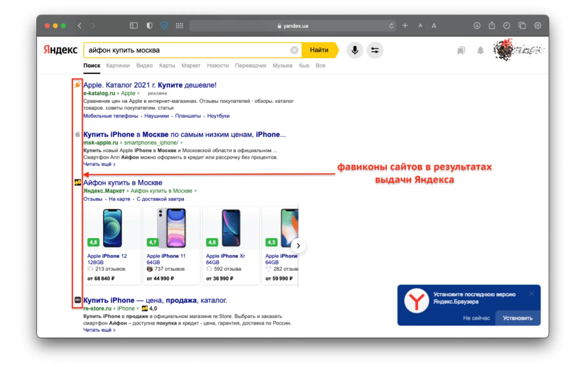Decrease text size with small A
The width and height of the screenshot is (588, 367).
[x=420, y=26]
